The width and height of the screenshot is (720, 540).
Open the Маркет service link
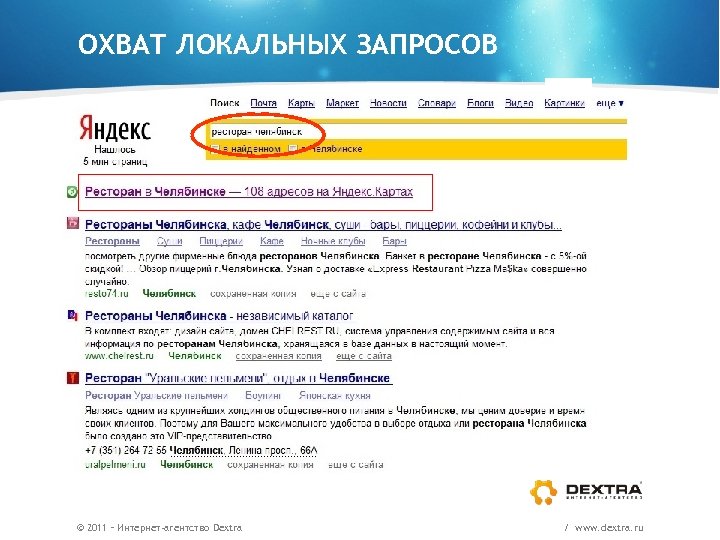pos(342,103)
